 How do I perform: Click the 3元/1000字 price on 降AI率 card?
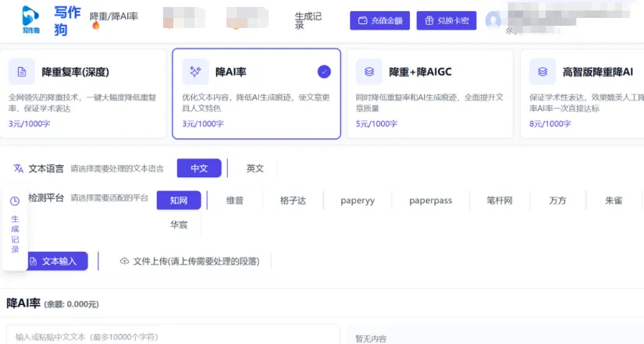tap(203, 123)
